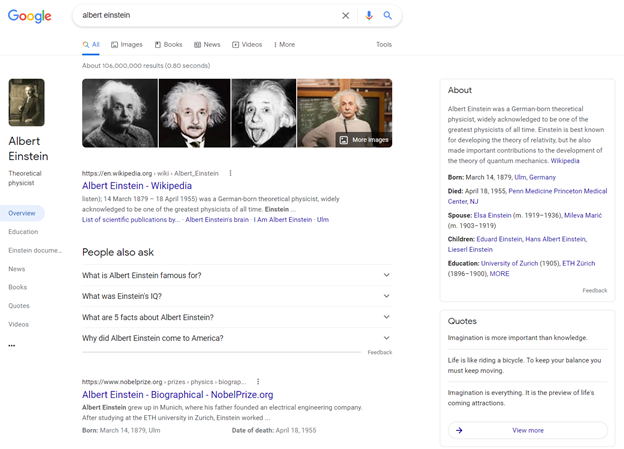The height and width of the screenshot is (449, 624).
Task: Open the Ulm sublink under Wikipedia result
Action: pyautogui.click(x=323, y=220)
